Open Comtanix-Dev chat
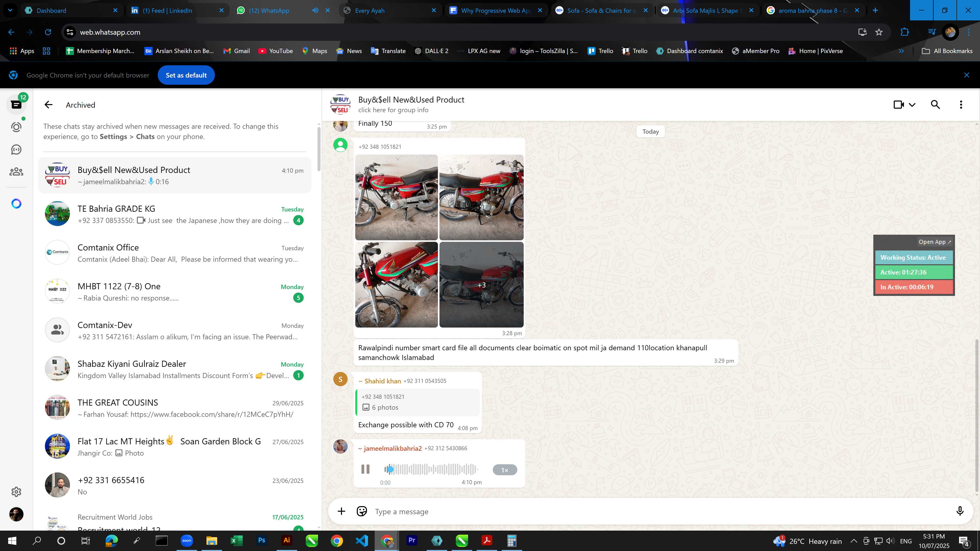Screen dimensions: 980x551 pos(175,330)
